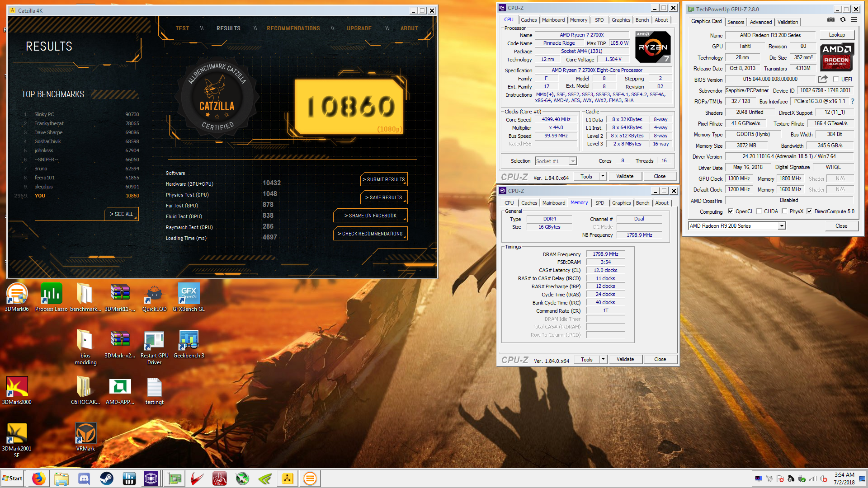Viewport: 868px width, 488px height.
Task: Toggle the OpenCL checkbox
Action: click(x=730, y=211)
